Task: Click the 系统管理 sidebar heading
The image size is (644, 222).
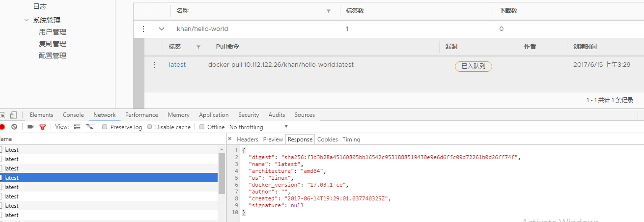Action: coord(47,20)
